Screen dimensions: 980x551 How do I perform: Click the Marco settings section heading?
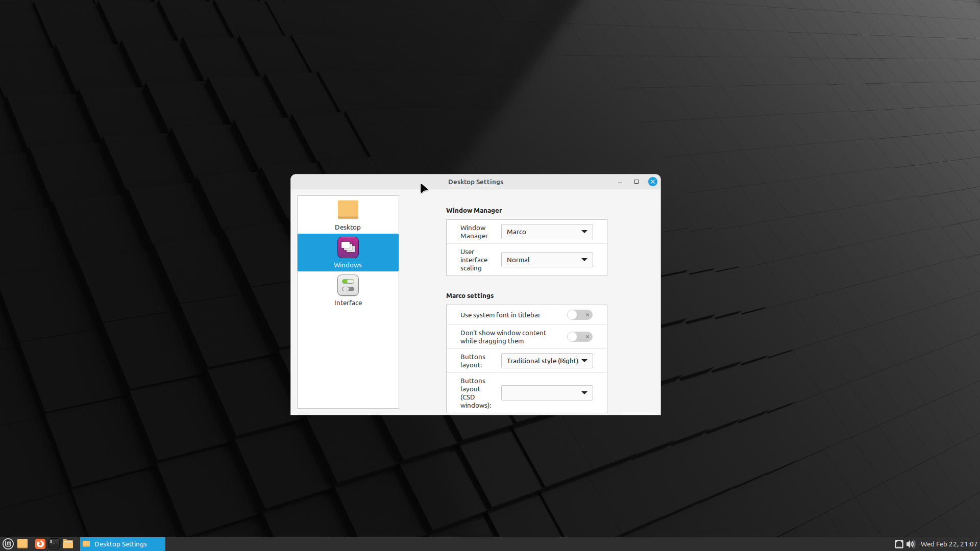coord(470,295)
